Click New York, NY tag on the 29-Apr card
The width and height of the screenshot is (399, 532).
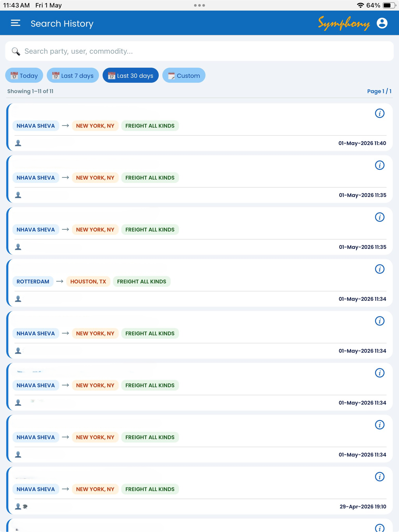coord(95,489)
